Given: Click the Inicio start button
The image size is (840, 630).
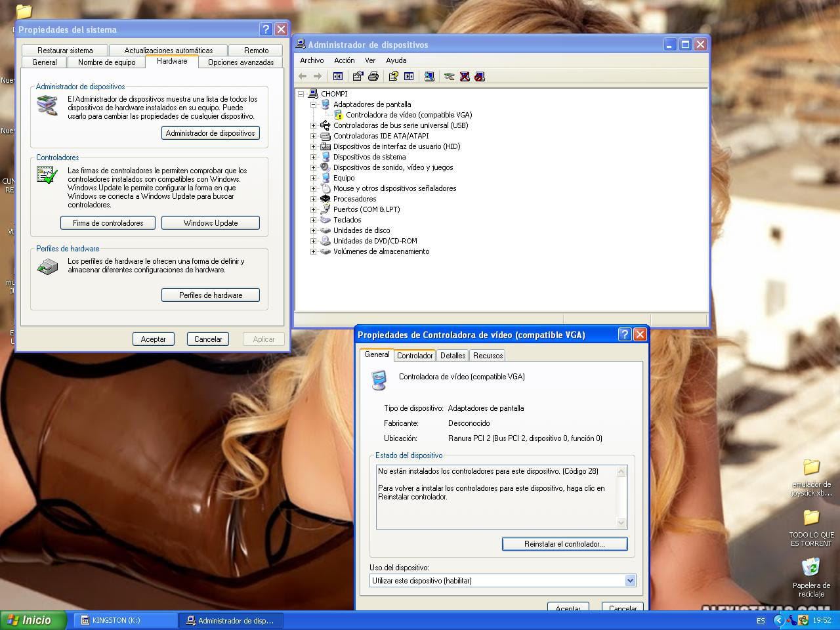Looking at the screenshot, I should (x=33, y=620).
